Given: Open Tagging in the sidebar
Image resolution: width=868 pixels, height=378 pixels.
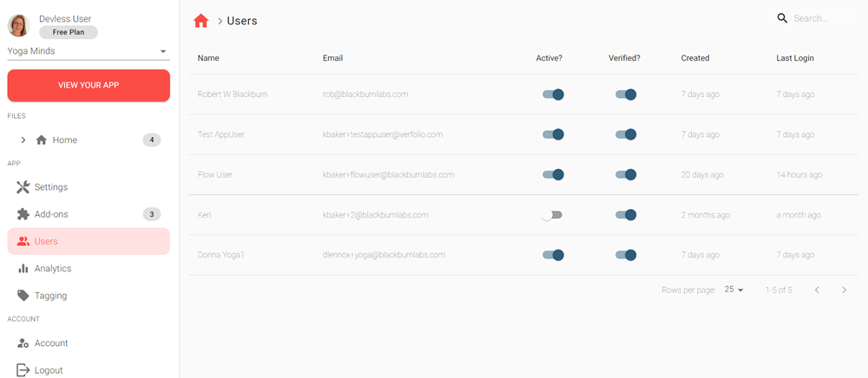Looking at the screenshot, I should [89, 296].
